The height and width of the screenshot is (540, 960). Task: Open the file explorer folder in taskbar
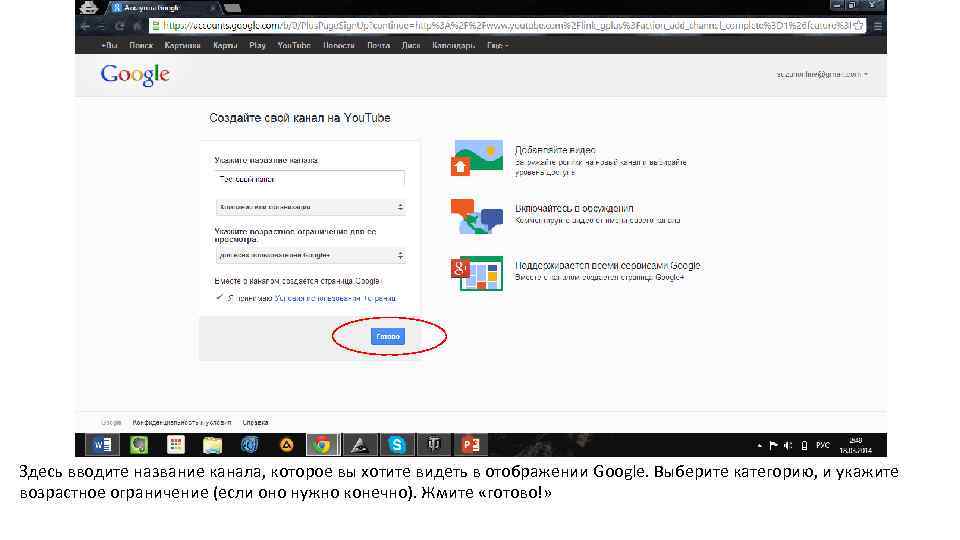[212, 445]
